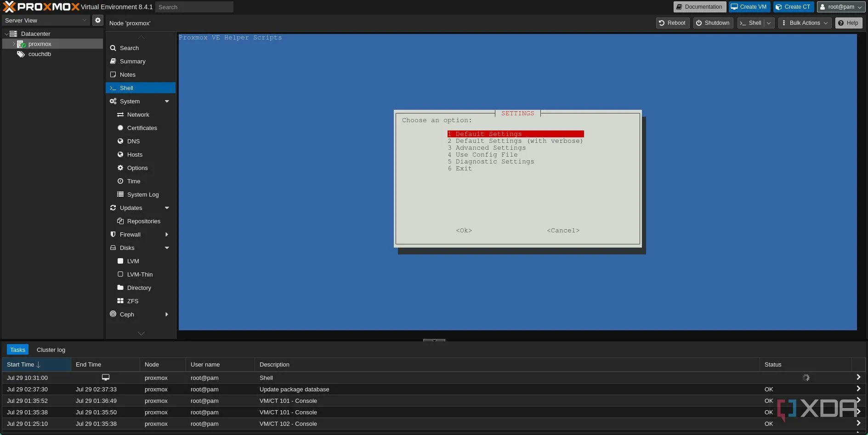
Task: Click the Hosts globe icon
Action: point(120,154)
